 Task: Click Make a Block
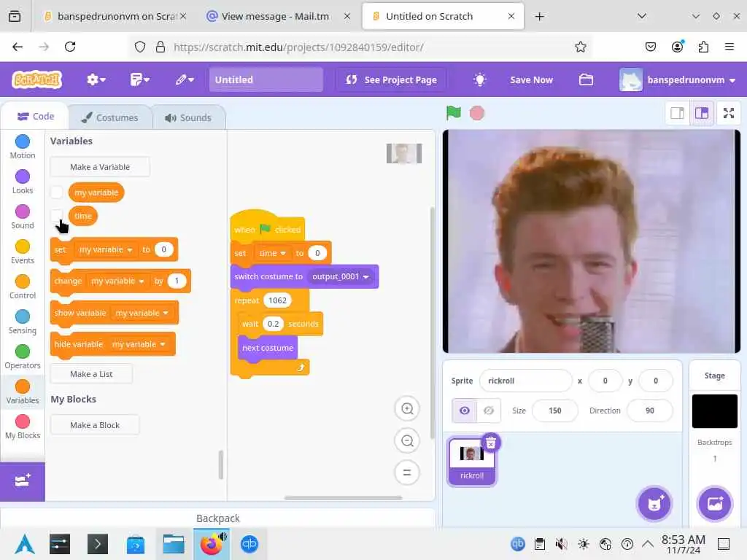(x=94, y=425)
